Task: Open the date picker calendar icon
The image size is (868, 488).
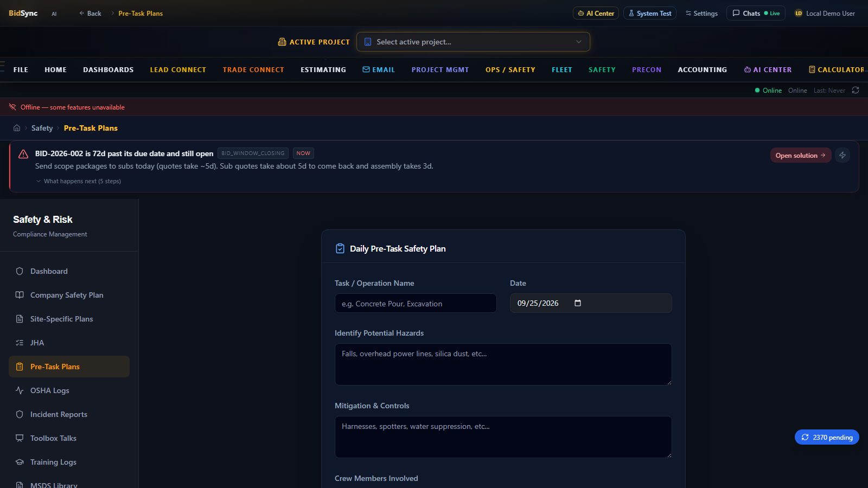Action: [578, 303]
